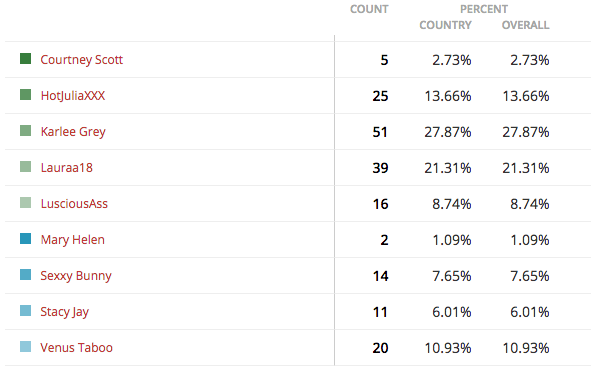The width and height of the screenshot is (591, 374).
Task: Open the Venus Taboo link
Action: [77, 348]
